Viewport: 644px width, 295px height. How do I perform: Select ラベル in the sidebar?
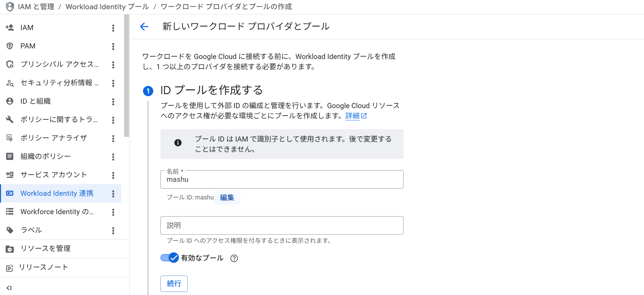click(61, 230)
